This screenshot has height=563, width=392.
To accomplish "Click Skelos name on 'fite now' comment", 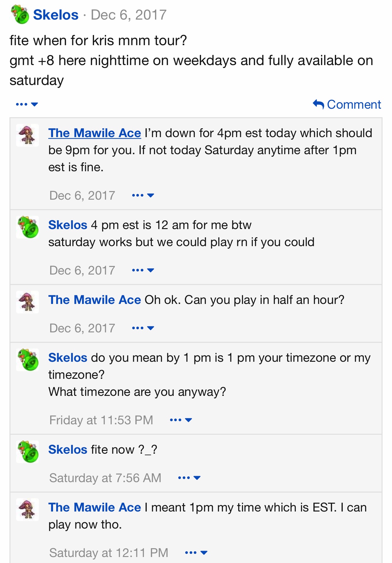I will click(68, 449).
